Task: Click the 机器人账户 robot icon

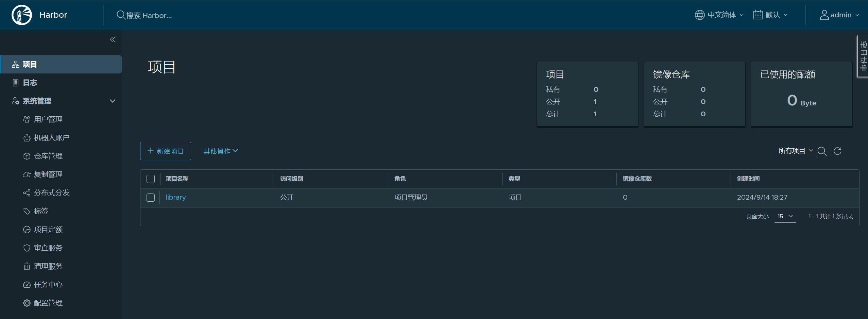Action: tap(27, 138)
